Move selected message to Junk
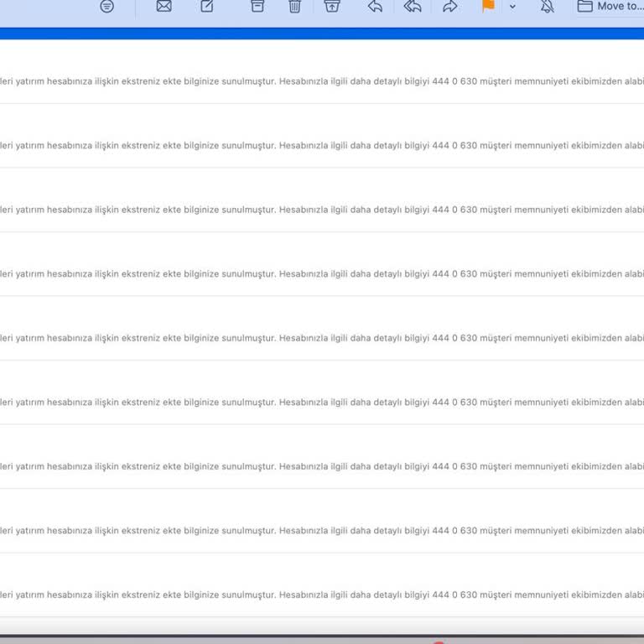 pos(332,6)
